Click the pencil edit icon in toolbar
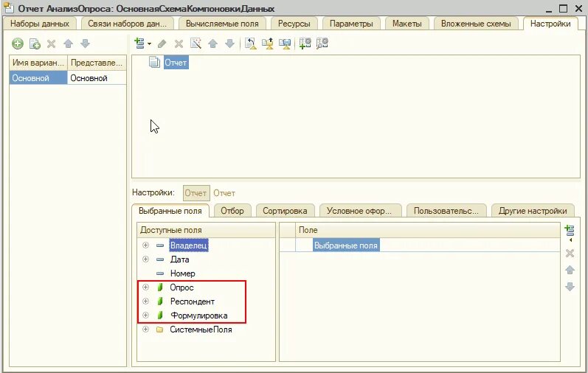 point(162,43)
